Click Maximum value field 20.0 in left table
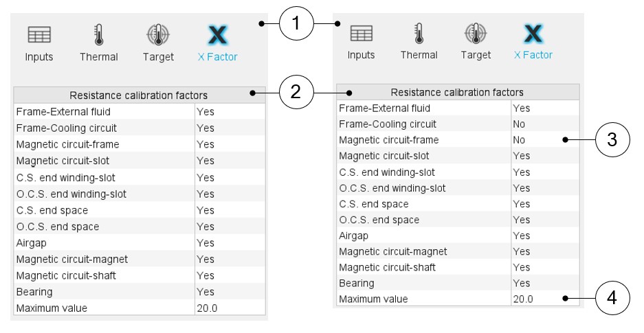644x333 pixels. click(x=207, y=308)
